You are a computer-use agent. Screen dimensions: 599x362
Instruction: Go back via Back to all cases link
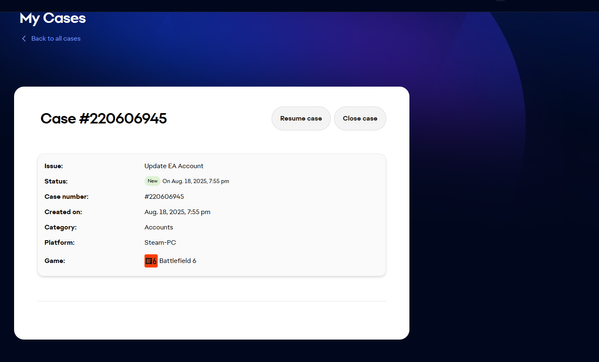[56, 39]
